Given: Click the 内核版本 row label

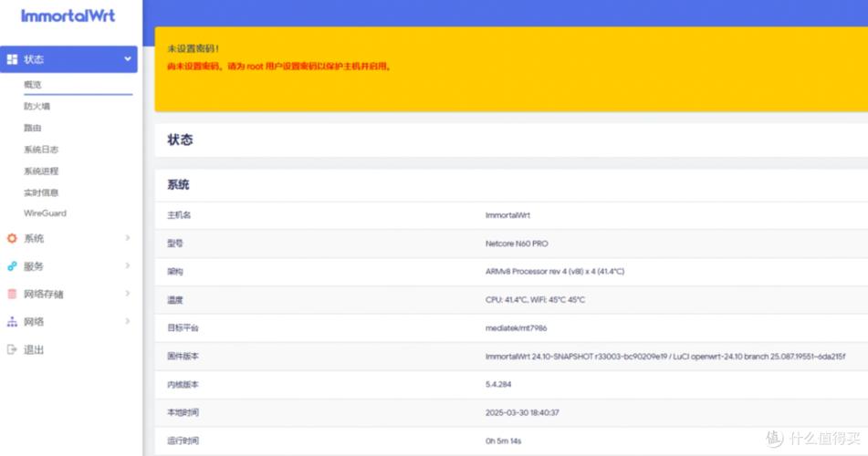Looking at the screenshot, I should pos(183,385).
